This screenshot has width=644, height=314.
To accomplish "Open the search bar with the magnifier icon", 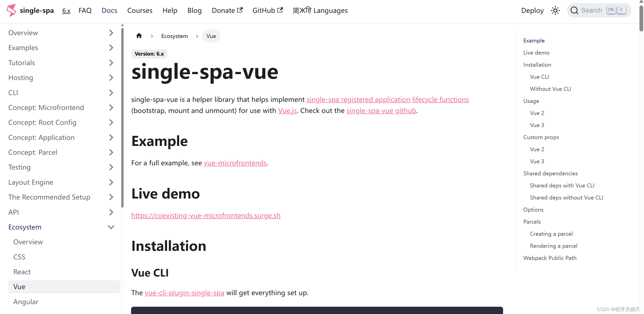I will pyautogui.click(x=574, y=10).
